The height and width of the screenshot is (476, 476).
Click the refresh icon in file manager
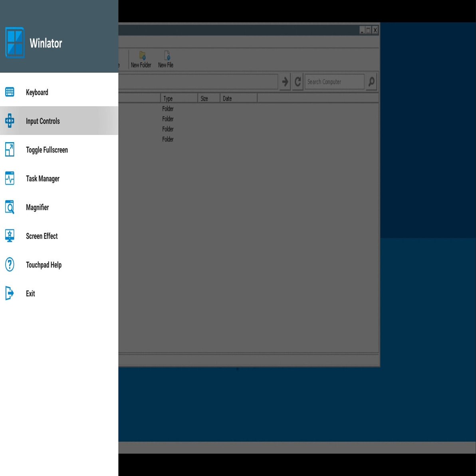(298, 81)
